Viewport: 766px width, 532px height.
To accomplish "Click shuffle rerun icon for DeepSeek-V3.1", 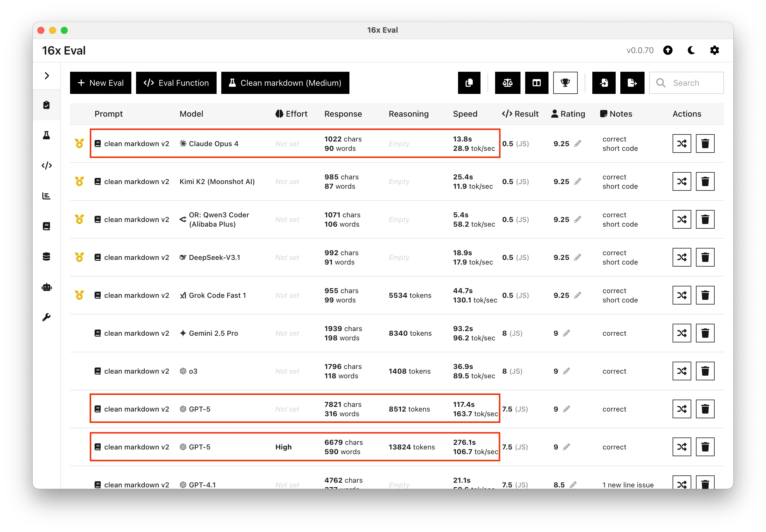I will click(x=682, y=257).
